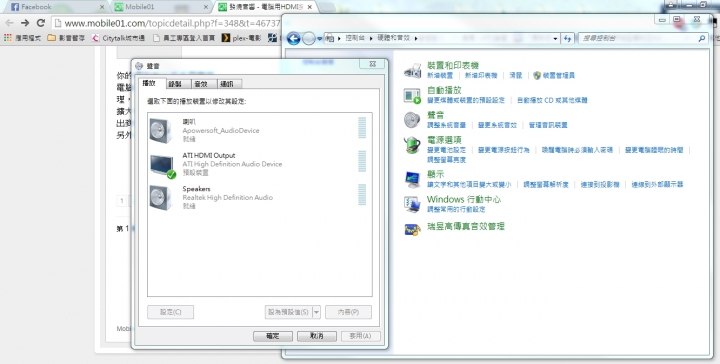The image size is (720, 364).
Task: Click the Control Panel back arrow button
Action: click(293, 39)
